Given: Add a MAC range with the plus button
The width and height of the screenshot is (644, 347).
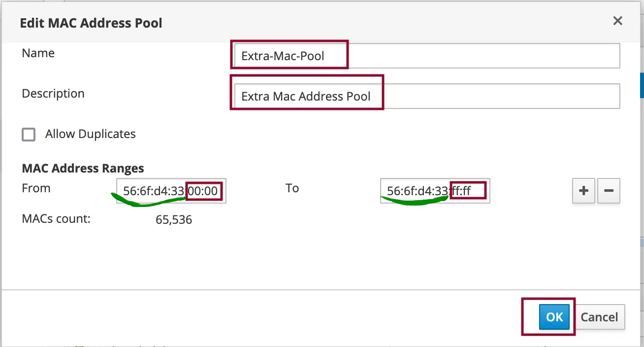Looking at the screenshot, I should (584, 191).
